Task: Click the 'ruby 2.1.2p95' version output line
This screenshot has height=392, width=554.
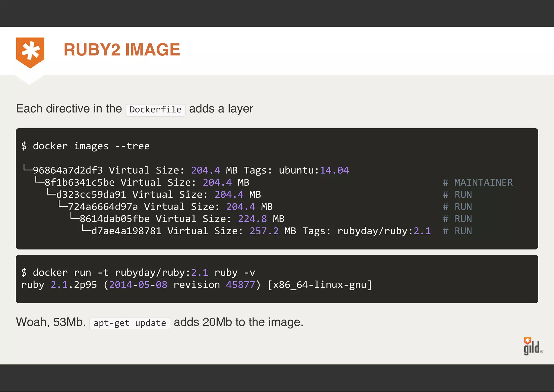Action: (197, 285)
